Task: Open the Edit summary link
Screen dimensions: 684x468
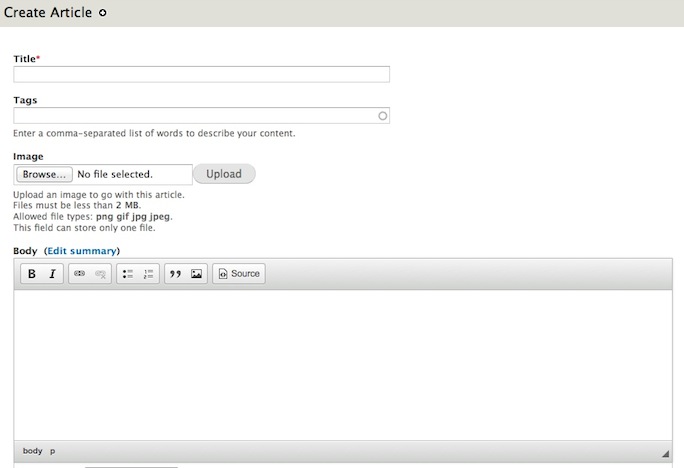Action: pyautogui.click(x=82, y=251)
